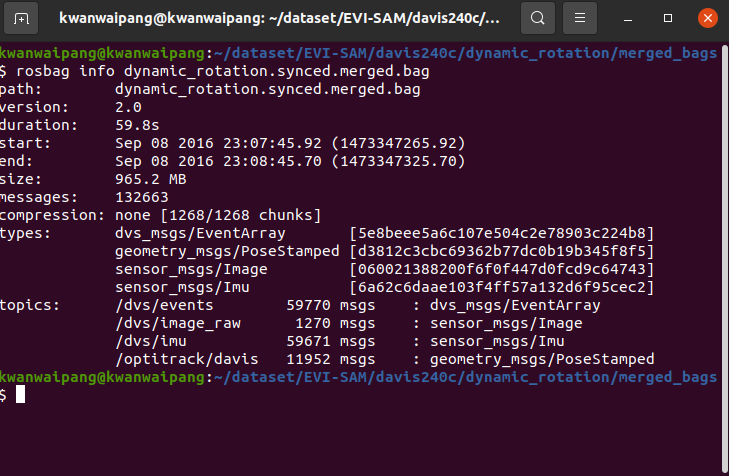Open a new terminal tab
This screenshot has width=729, height=476.
click(21, 19)
